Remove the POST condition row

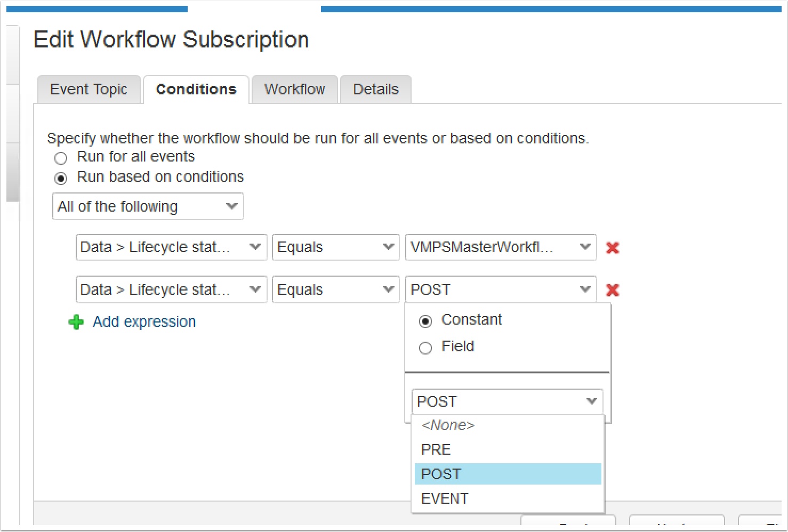click(613, 290)
